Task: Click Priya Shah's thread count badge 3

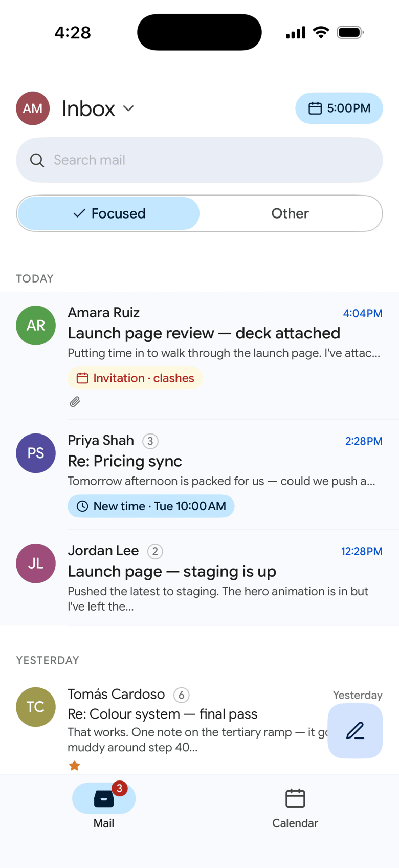Action: point(150,441)
